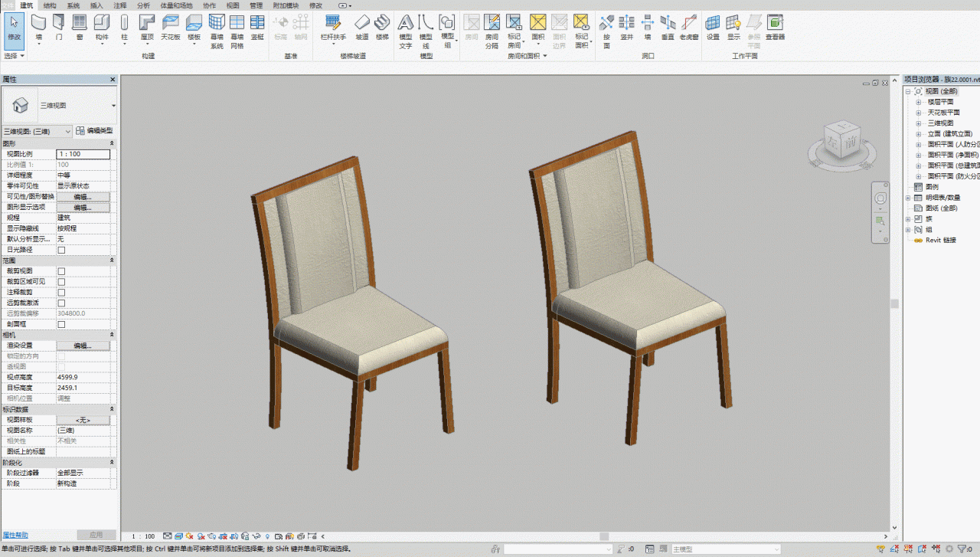
Task: Open the 查看器 (Viewer) tool
Action: click(775, 27)
